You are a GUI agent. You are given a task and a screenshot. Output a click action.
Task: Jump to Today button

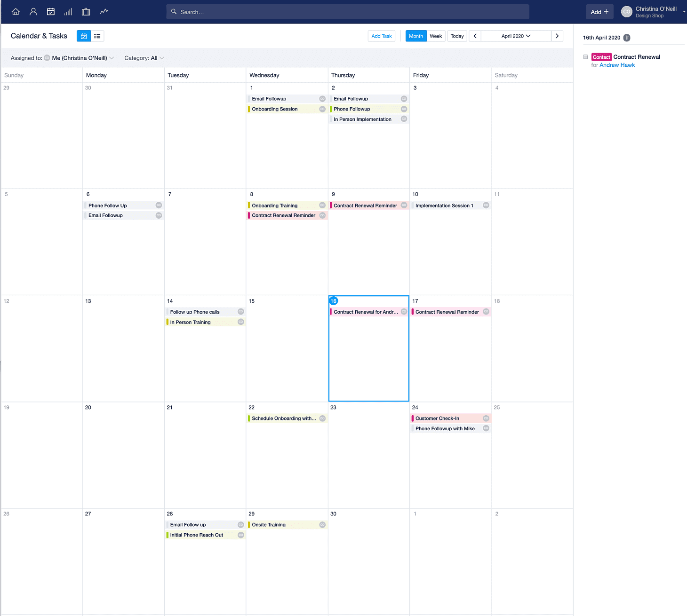[457, 36]
